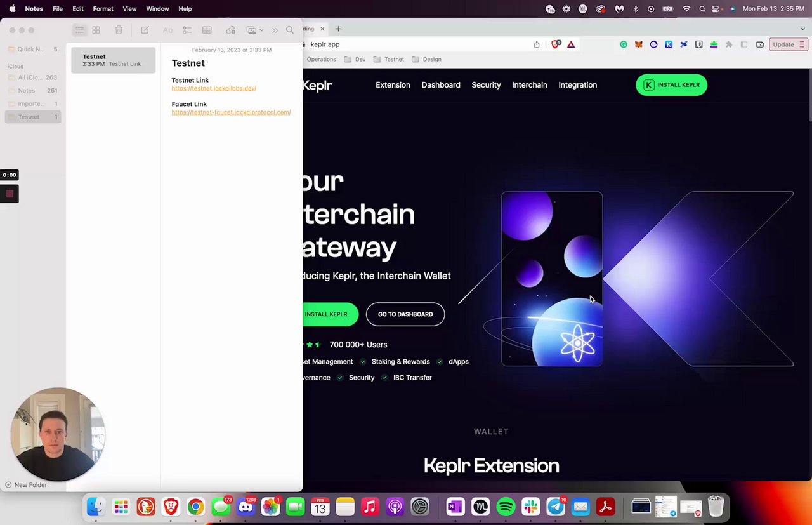Open the MetaMask fox extension
The image size is (812, 525).
(639, 44)
